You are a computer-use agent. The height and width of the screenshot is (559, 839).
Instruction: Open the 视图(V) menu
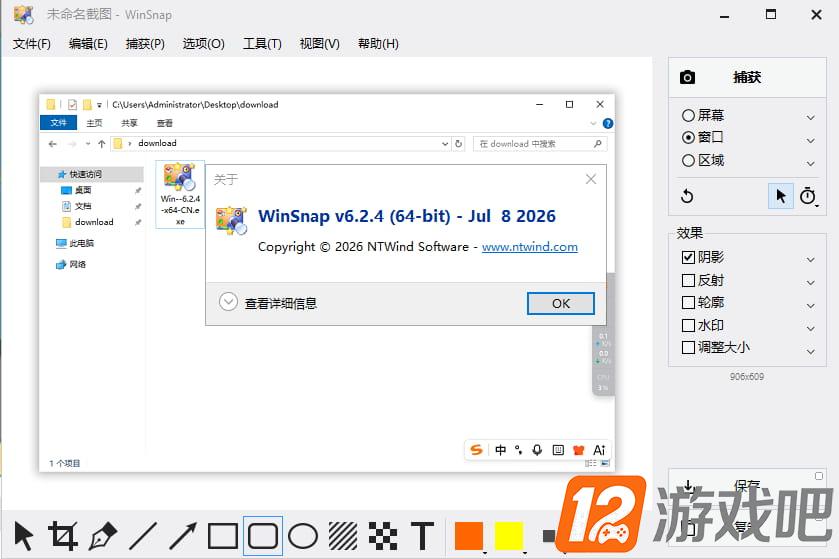click(x=319, y=44)
